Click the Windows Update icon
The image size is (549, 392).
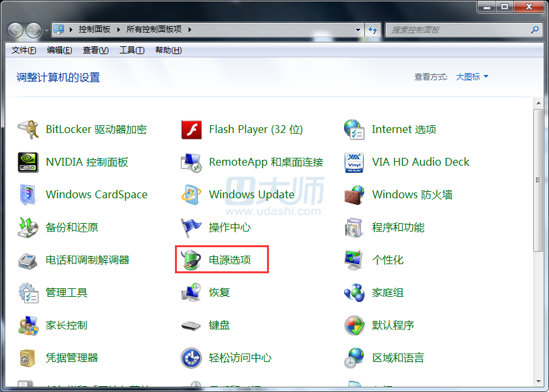tap(191, 194)
